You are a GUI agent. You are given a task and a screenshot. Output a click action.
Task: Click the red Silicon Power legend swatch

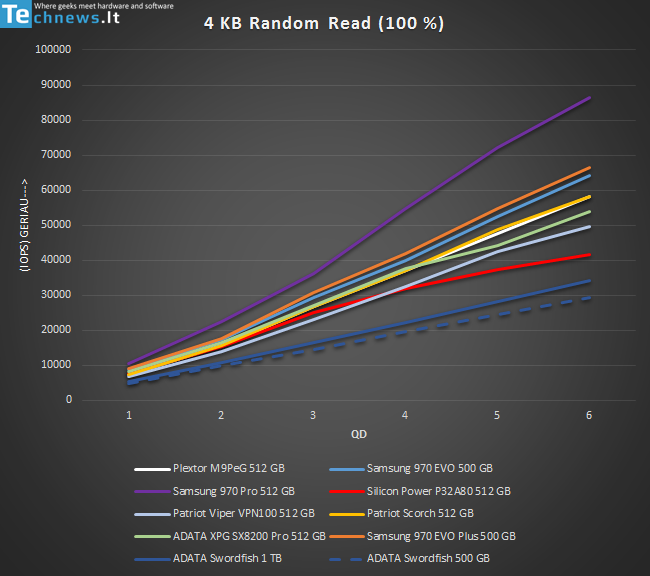coord(347,492)
